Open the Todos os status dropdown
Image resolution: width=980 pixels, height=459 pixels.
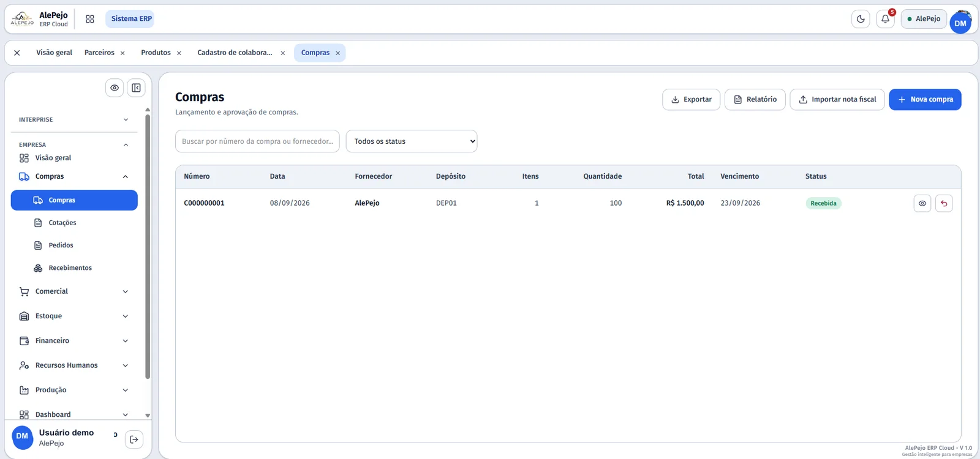tap(412, 141)
